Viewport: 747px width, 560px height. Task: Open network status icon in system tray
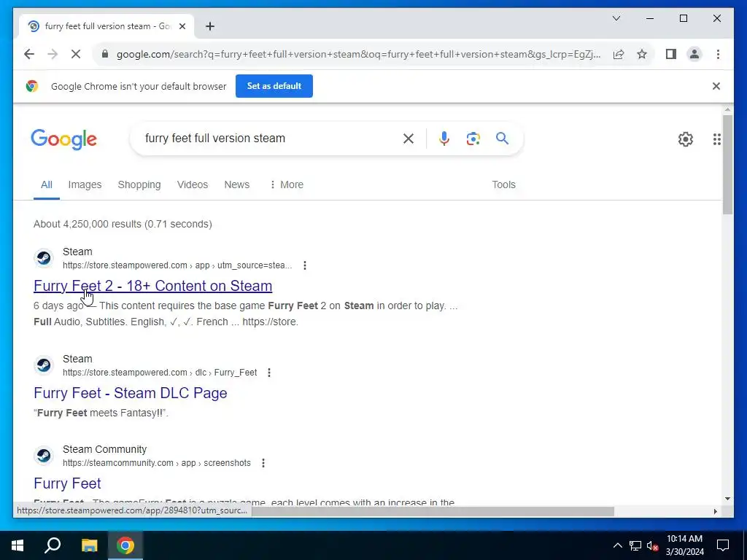click(635, 545)
